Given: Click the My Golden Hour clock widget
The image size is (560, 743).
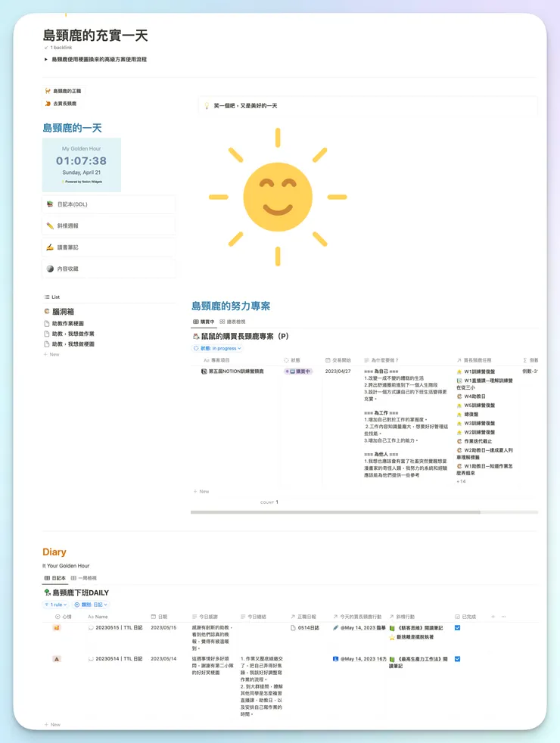Looking at the screenshot, I should tap(82, 165).
